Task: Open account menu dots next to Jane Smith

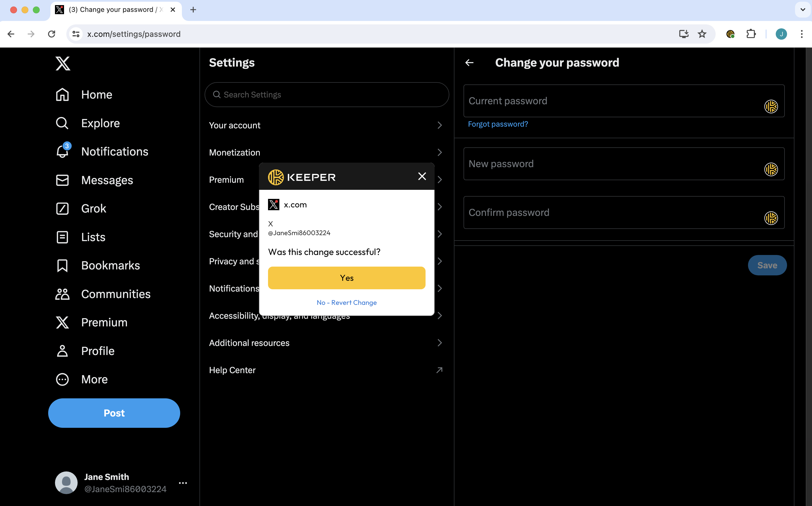Action: coord(183,482)
